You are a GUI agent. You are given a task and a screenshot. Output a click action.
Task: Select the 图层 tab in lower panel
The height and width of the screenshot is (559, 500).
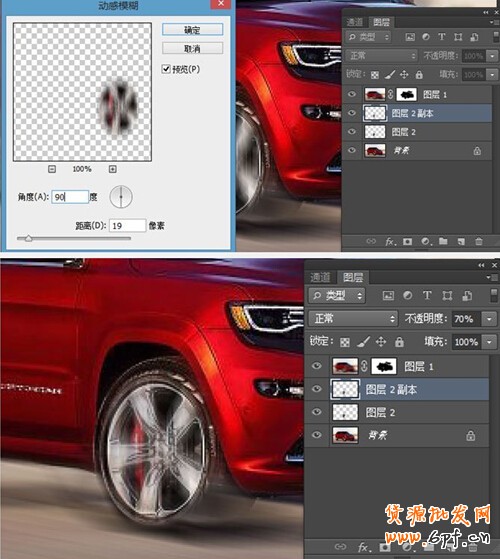(x=353, y=277)
